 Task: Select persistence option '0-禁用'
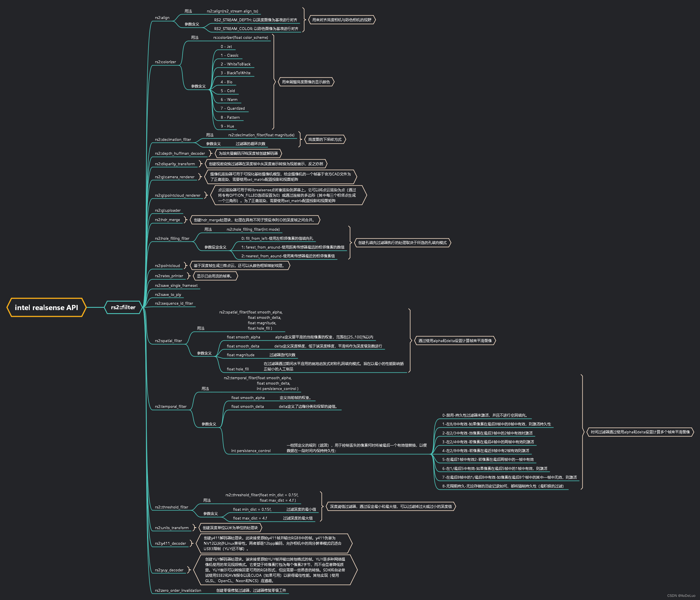485,415
